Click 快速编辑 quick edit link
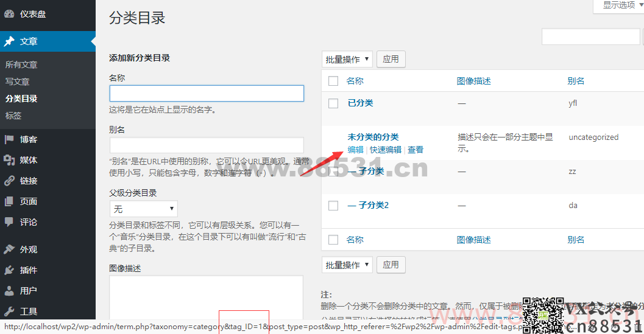Image resolution: width=644 pixels, height=334 pixels. click(385, 150)
